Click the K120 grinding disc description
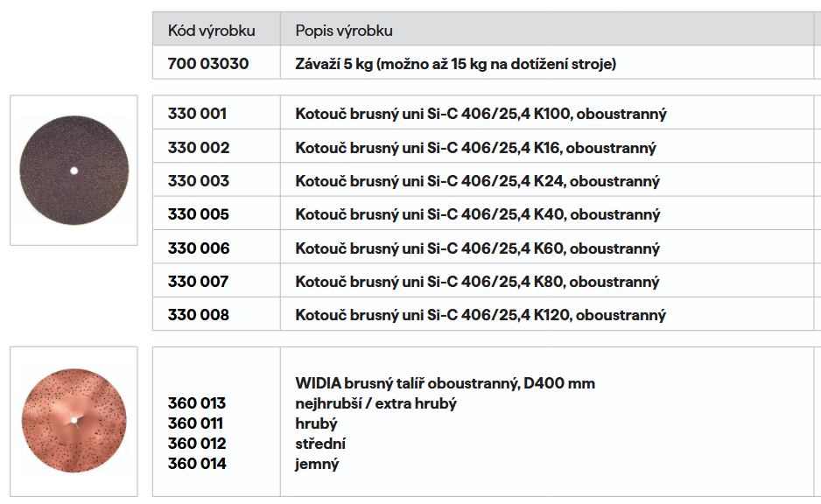 point(481,315)
